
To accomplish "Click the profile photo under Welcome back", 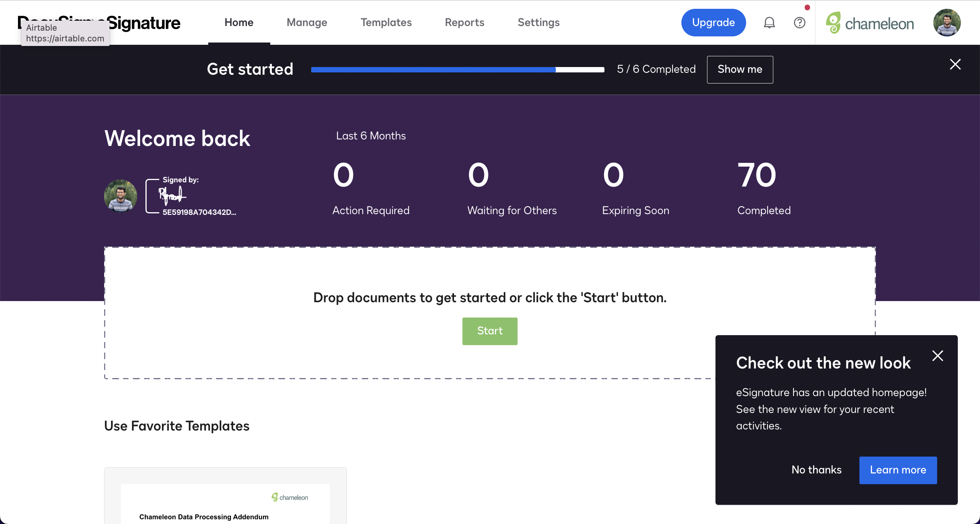I will pyautogui.click(x=121, y=196).
